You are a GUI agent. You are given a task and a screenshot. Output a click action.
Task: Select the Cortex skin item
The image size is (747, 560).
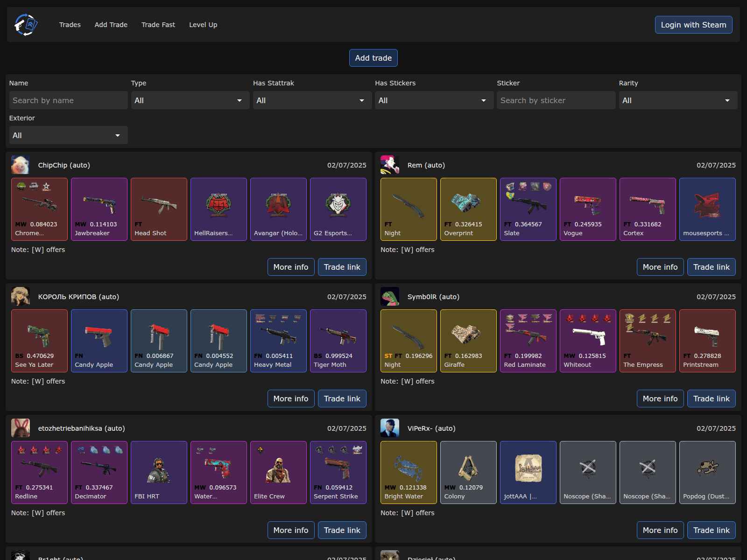tap(648, 209)
